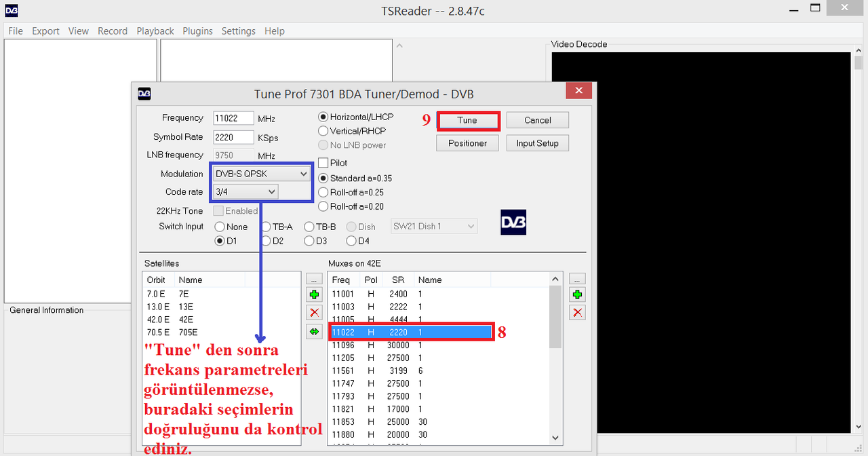Click the red X delete icon beside Satellites list

pyautogui.click(x=314, y=313)
